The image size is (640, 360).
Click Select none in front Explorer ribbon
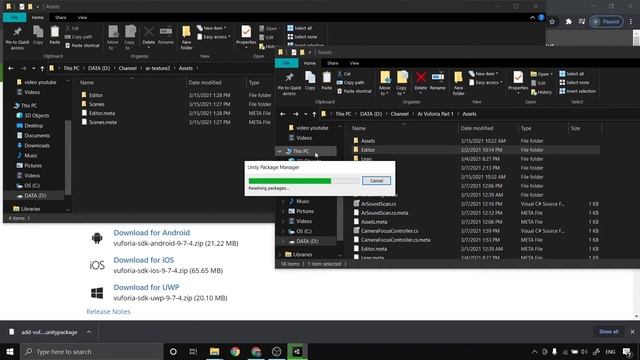pyautogui.click(x=574, y=82)
